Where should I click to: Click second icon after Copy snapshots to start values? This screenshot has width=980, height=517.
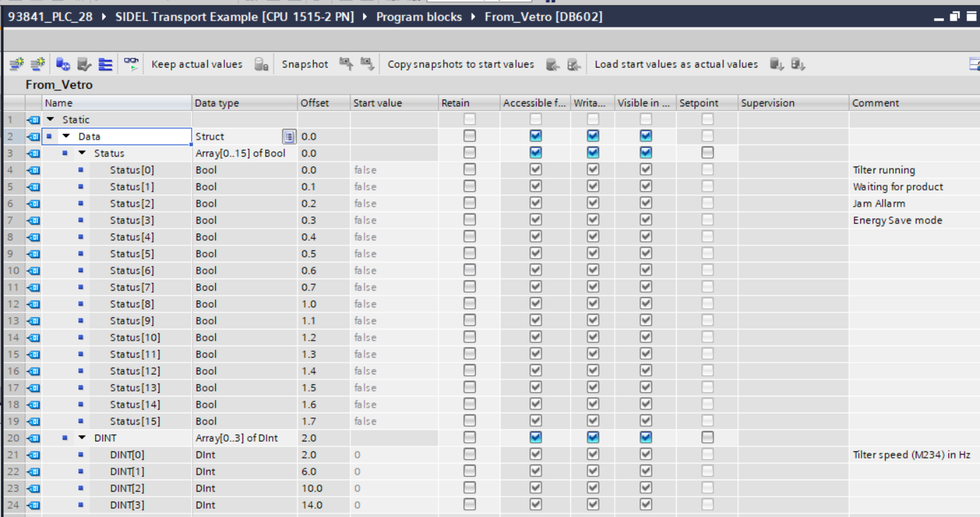(x=574, y=64)
